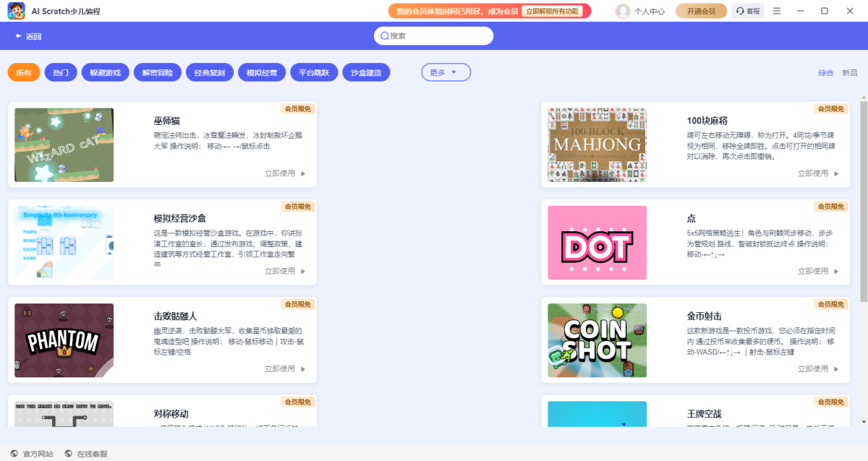Sort games by 综合

(x=825, y=73)
